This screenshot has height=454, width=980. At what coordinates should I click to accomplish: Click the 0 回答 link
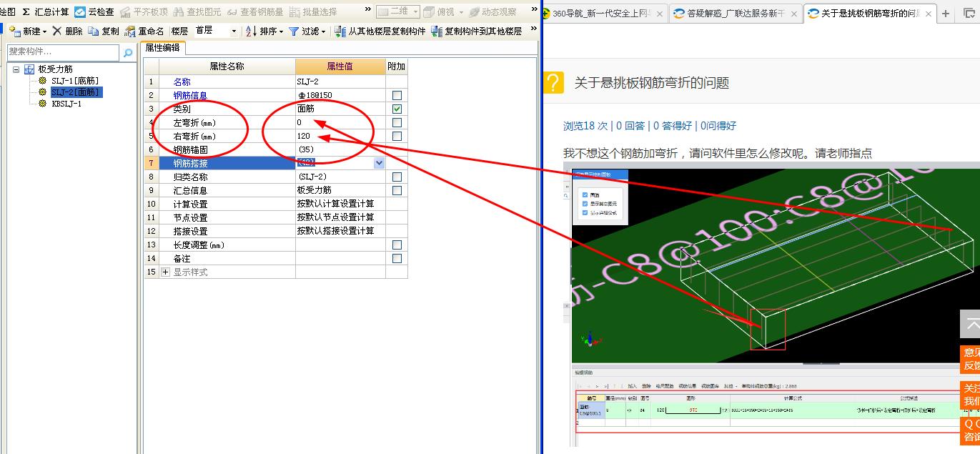pyautogui.click(x=631, y=126)
